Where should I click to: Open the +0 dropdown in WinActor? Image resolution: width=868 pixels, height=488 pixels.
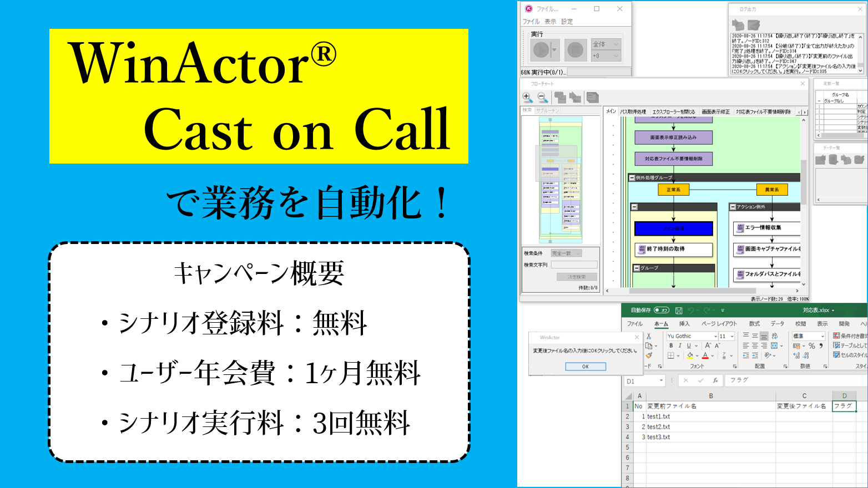[x=605, y=56]
